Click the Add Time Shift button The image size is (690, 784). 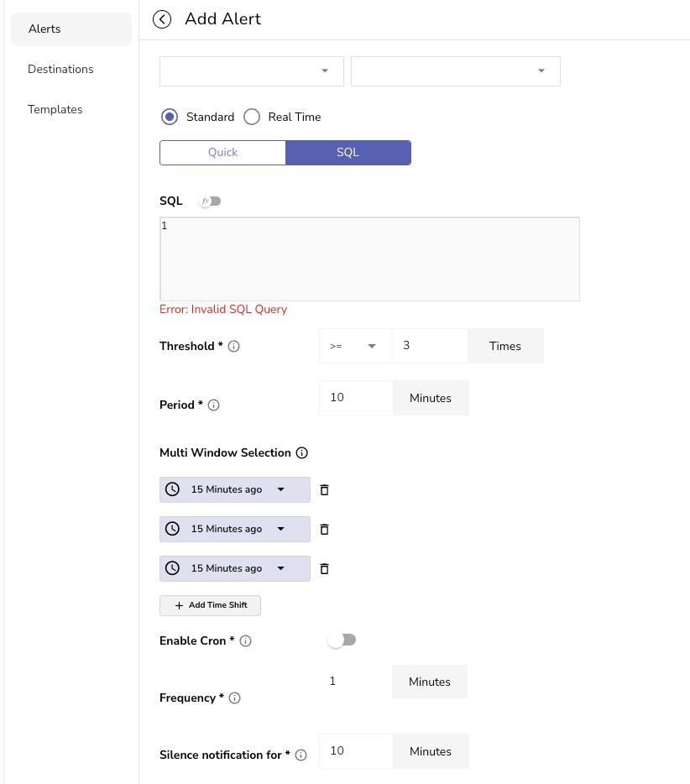tap(210, 605)
